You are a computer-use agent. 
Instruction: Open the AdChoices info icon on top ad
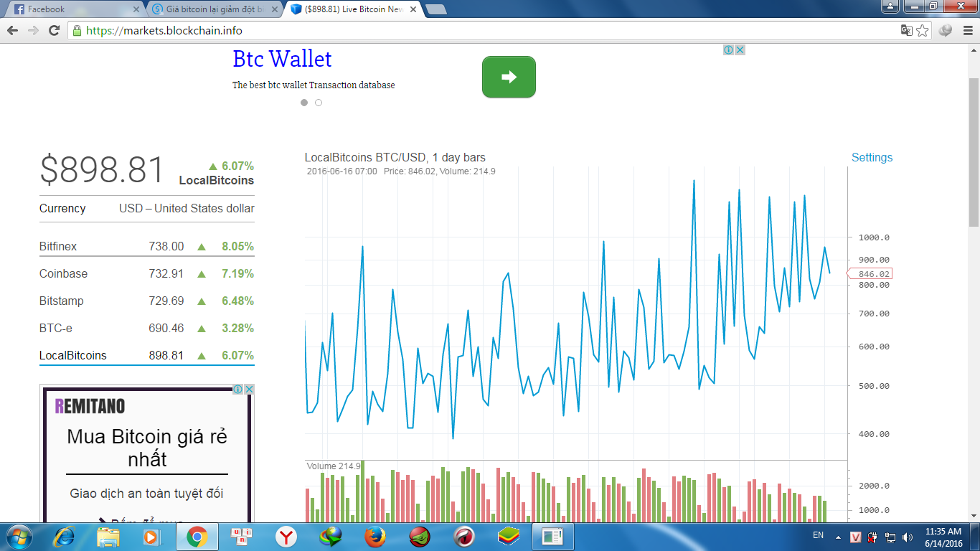click(728, 50)
